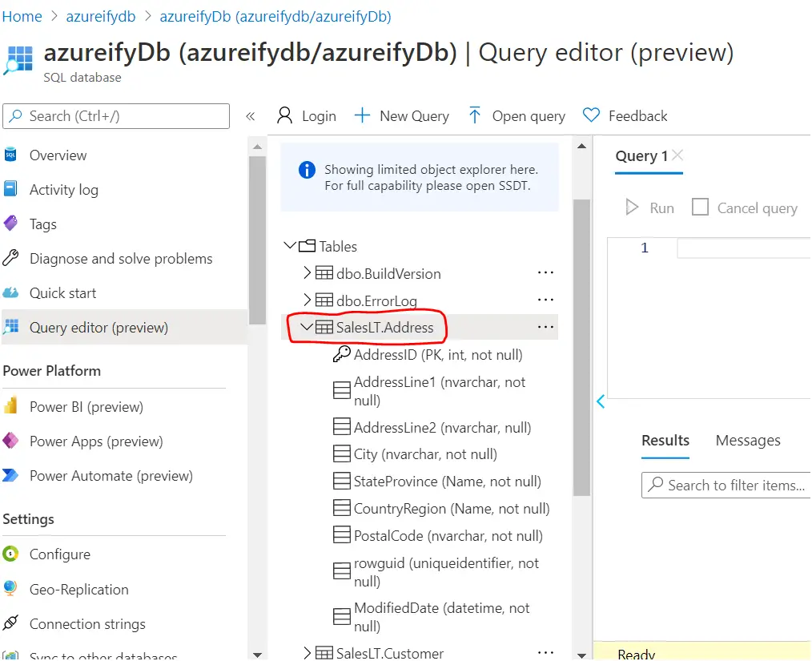812x661 pixels.
Task: Open the azureifyDb (azureifydb/azureifyDb) breadcrumb
Action: (x=275, y=17)
